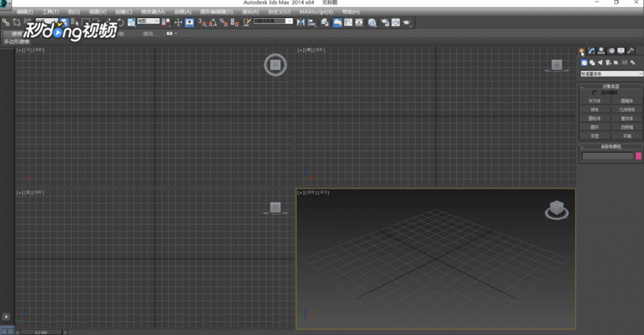Open the MAXScript(X) menu
This screenshot has width=644, height=335.
click(316, 12)
